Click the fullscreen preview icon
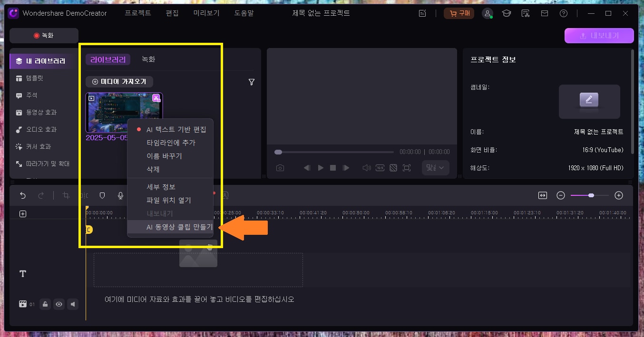644x337 pixels. pyautogui.click(x=407, y=168)
